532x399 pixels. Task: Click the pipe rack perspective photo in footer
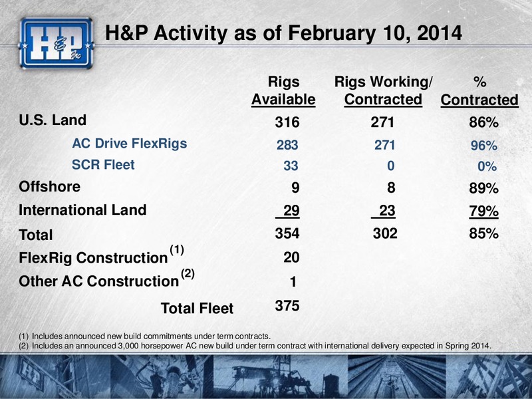tap(397, 376)
